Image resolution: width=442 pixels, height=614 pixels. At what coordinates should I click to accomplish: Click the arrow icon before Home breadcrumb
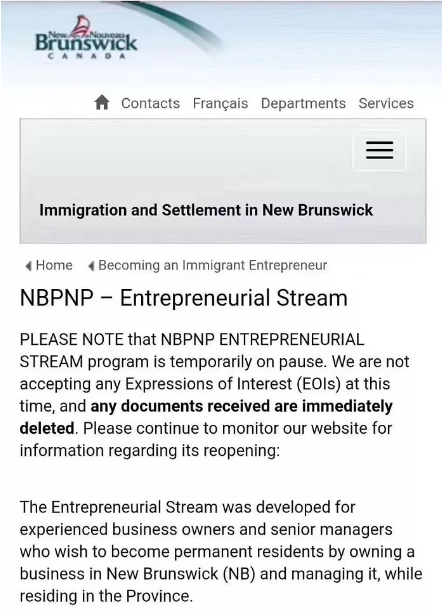(x=29, y=266)
